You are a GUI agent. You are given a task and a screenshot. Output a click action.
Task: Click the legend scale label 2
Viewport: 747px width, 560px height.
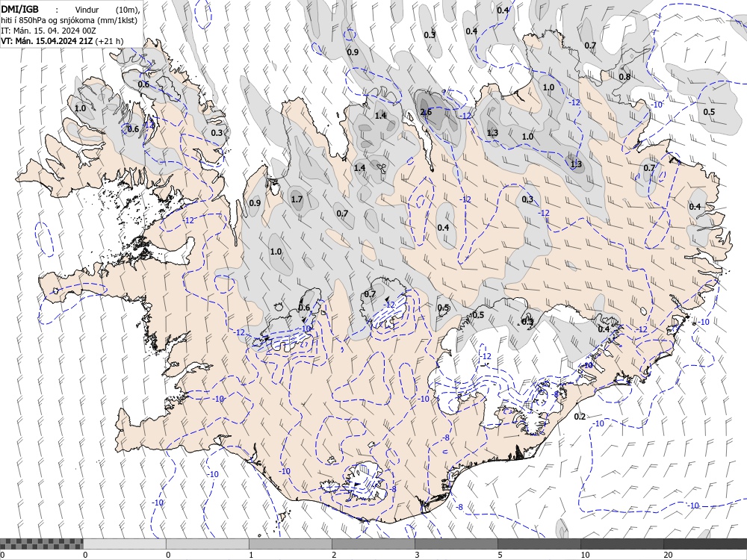point(334,555)
